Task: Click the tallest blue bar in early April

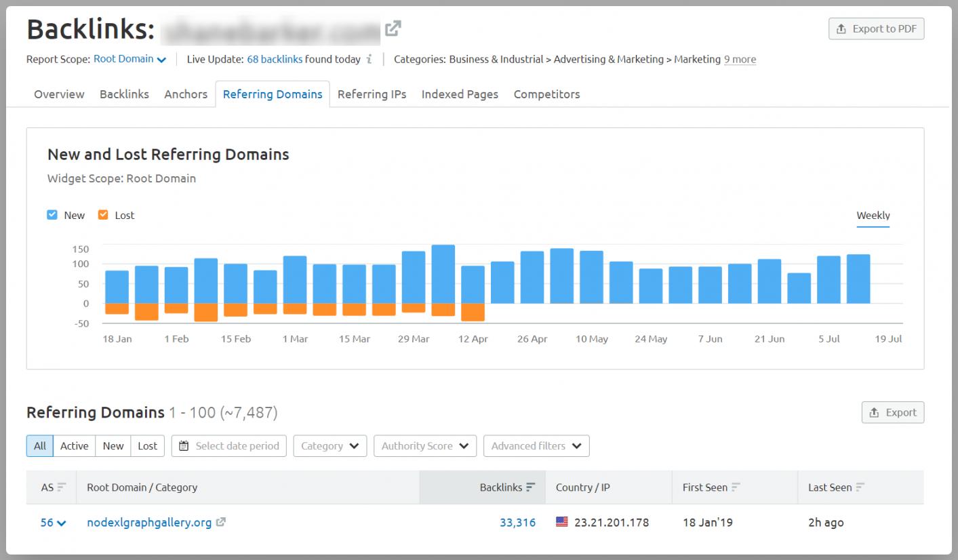Action: [x=443, y=273]
